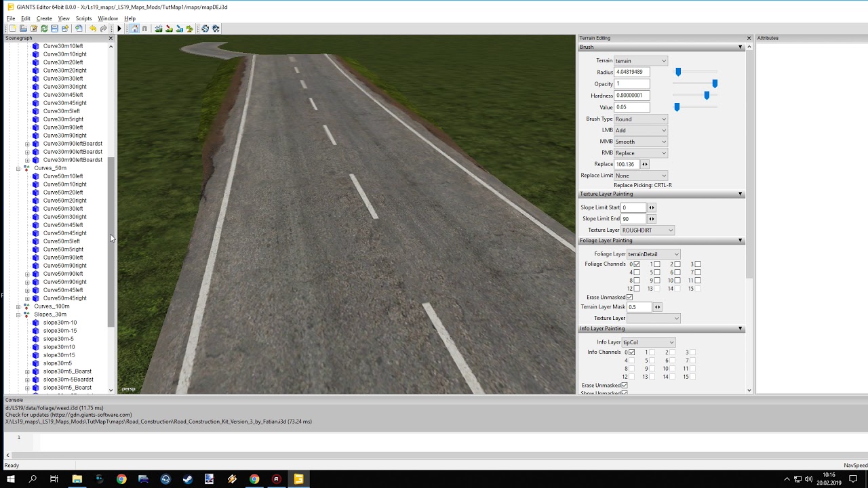Image resolution: width=868 pixels, height=488 pixels.
Task: Open the GIANTS Editor taskbar icon
Action: (298, 479)
